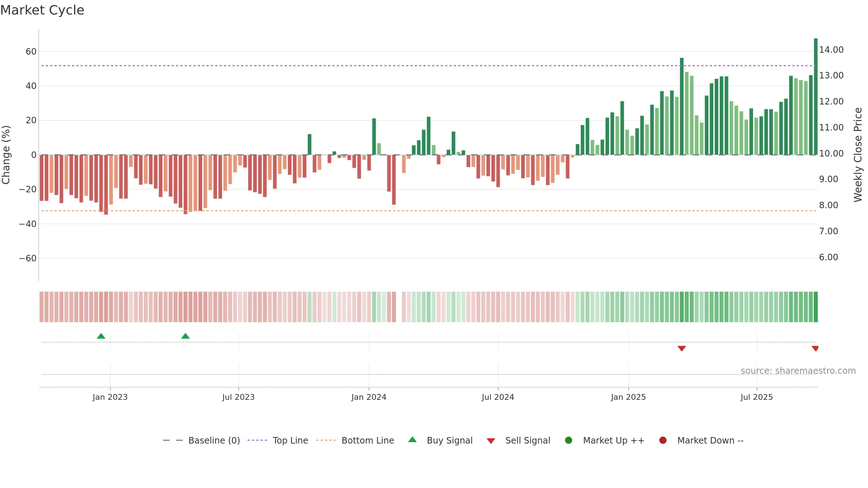Click the Jan 2025 axis label
The image size is (868, 488).
point(628,397)
